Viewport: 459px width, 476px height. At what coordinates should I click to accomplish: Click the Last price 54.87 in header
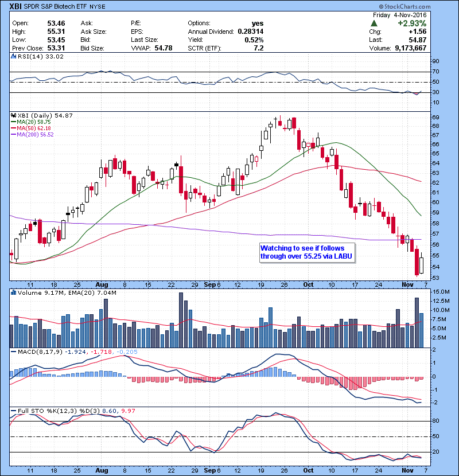(418, 40)
